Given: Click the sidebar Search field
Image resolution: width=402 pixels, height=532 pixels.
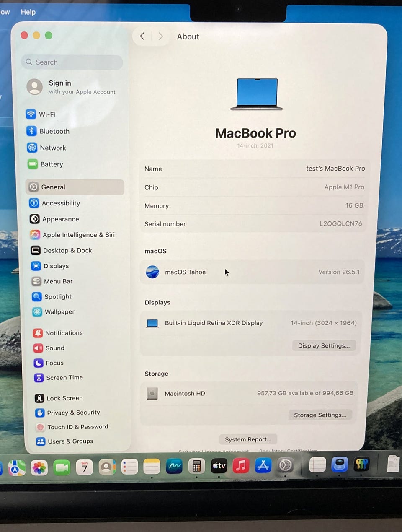Looking at the screenshot, I should [72, 62].
